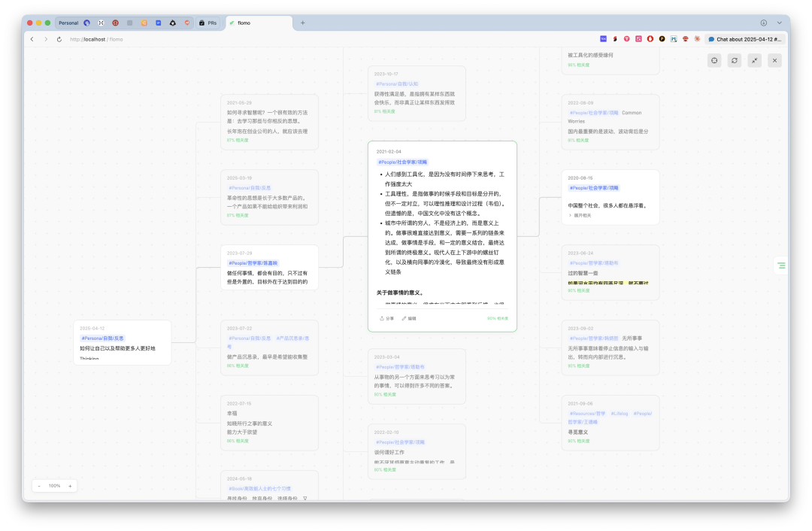
Task: Share the 2021-02-04 note
Action: coord(387,319)
